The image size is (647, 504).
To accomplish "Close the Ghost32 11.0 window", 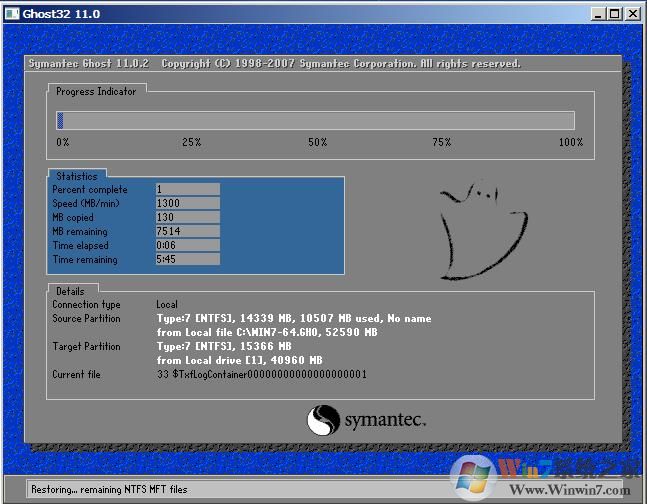I will coord(632,14).
